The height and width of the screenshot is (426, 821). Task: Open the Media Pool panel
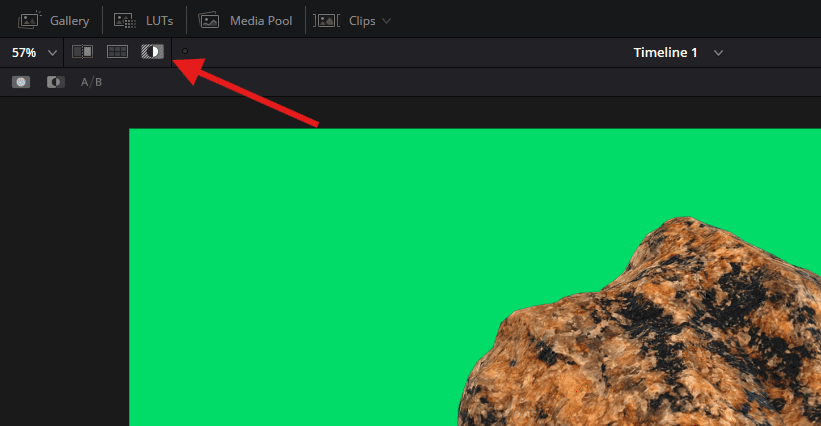tap(245, 21)
